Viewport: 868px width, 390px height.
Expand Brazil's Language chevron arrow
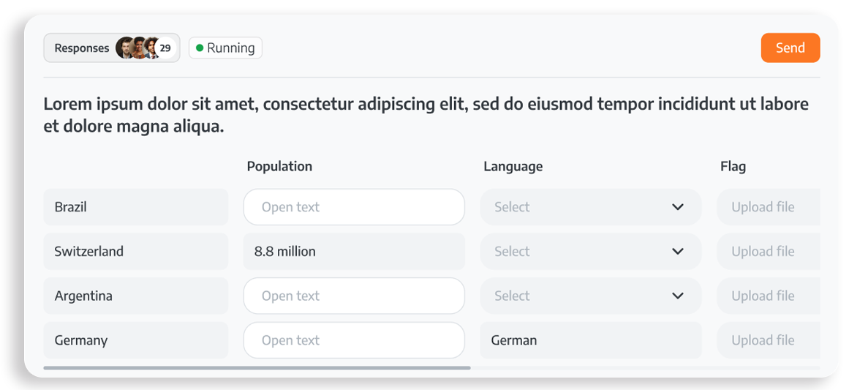(x=678, y=207)
